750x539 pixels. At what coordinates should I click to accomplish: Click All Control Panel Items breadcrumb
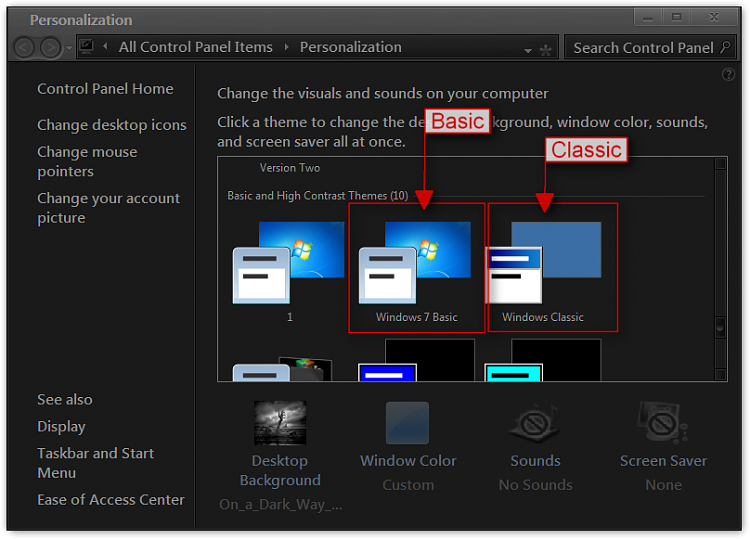click(196, 47)
